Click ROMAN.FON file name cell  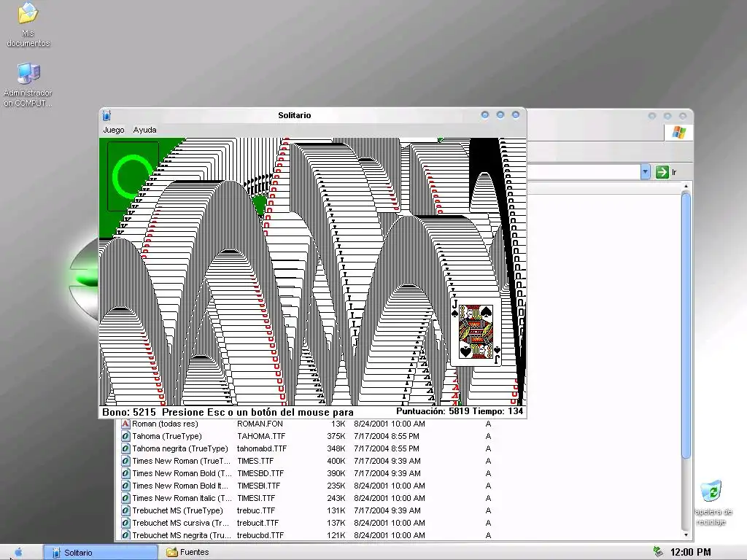pos(260,424)
